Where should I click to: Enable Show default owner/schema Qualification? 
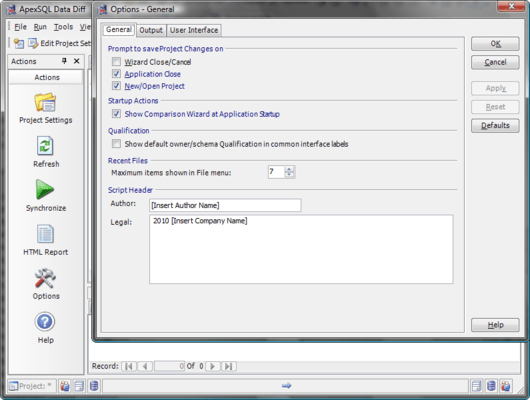point(116,144)
